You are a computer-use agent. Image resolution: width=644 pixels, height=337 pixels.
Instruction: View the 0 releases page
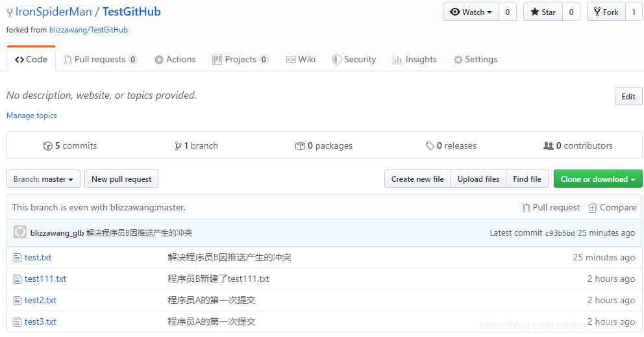pos(451,145)
